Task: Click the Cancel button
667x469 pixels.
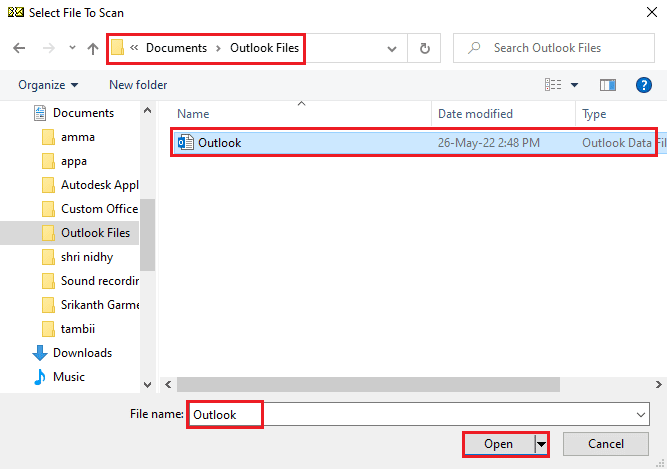Action: [606, 444]
